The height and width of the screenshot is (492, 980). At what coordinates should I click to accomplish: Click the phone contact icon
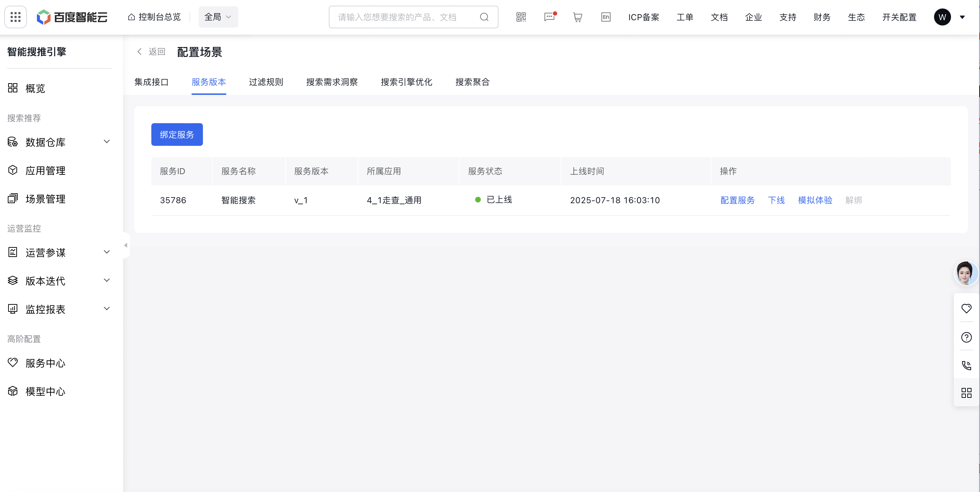point(966,365)
